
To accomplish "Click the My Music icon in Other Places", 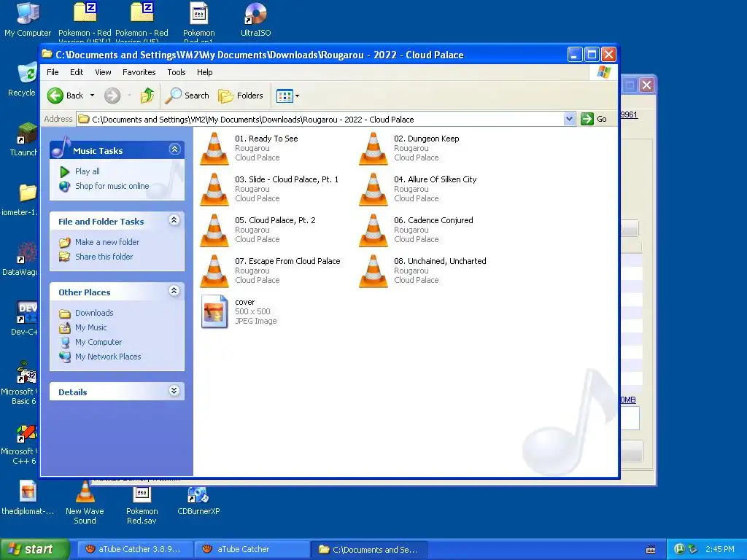I will pyautogui.click(x=65, y=327).
